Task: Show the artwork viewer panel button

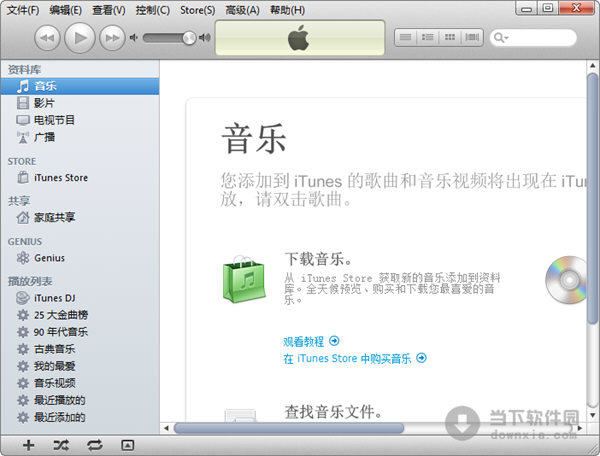Action: pyautogui.click(x=127, y=444)
